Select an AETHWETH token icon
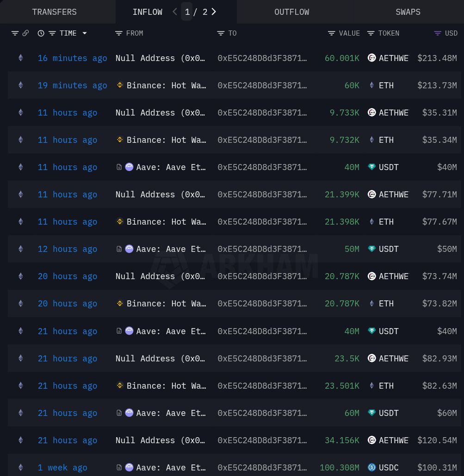Viewport: 464px width, 476px height. tap(371, 58)
